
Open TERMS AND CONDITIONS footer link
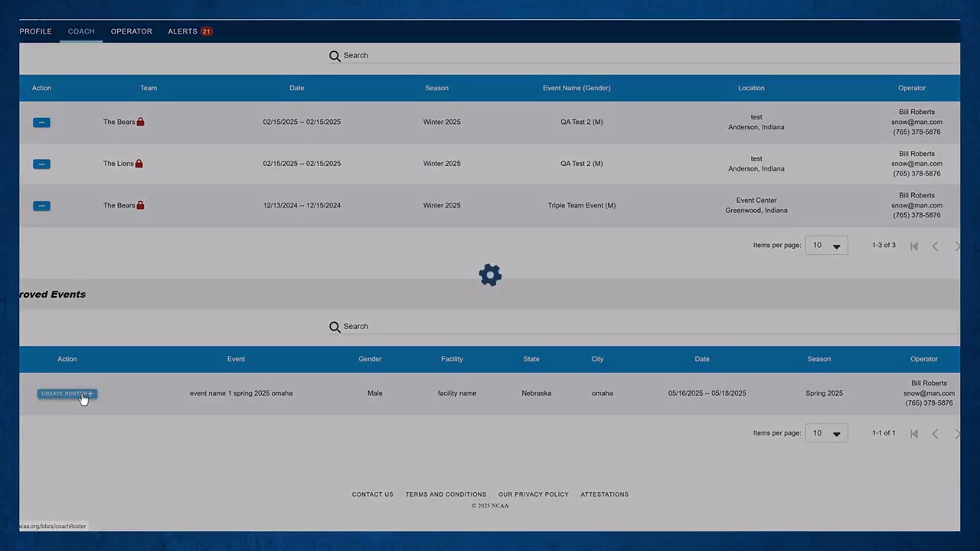(x=446, y=494)
